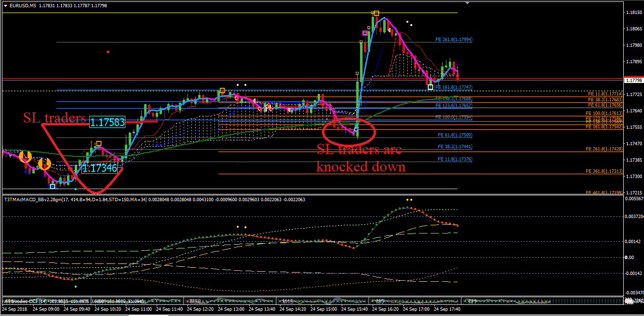Image resolution: width=644 pixels, height=316 pixels.
Task: Click the 24 Sep 11:00 time label
Action: click(x=138, y=308)
